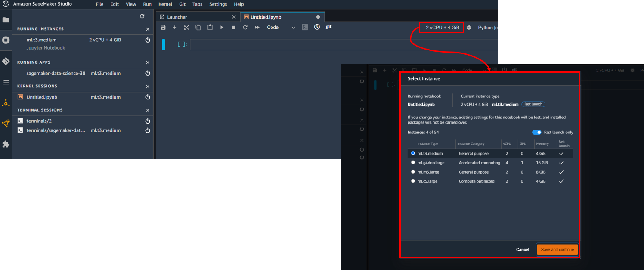Screen dimensions: 644x270
Task: Shut down the terminals/2 session
Action: [148, 121]
